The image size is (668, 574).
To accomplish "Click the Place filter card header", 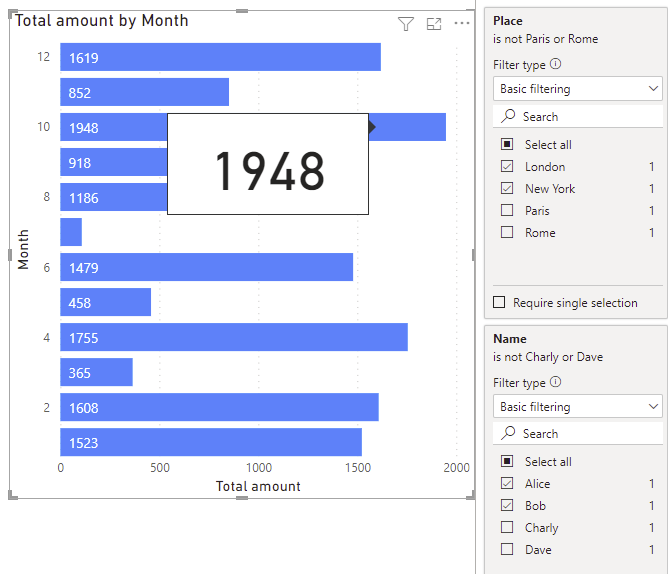I will [508, 21].
